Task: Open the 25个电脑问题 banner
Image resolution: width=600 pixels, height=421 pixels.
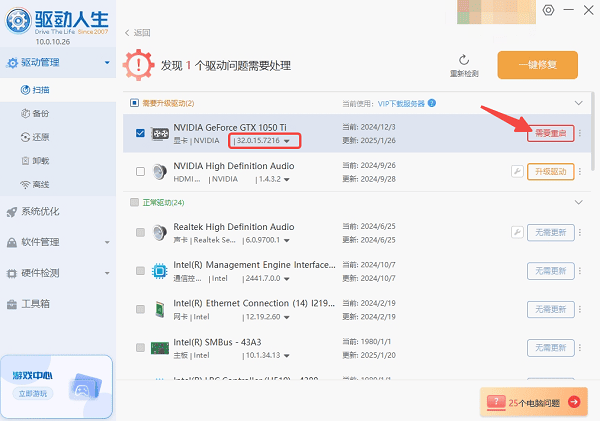Action: point(534,402)
